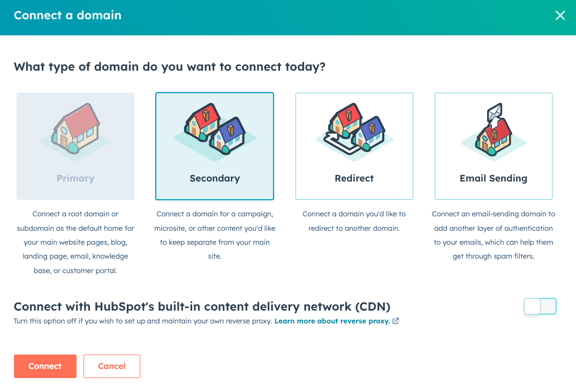Click the Redirect domain illustration
The height and width of the screenshot is (392, 576).
[354, 130]
